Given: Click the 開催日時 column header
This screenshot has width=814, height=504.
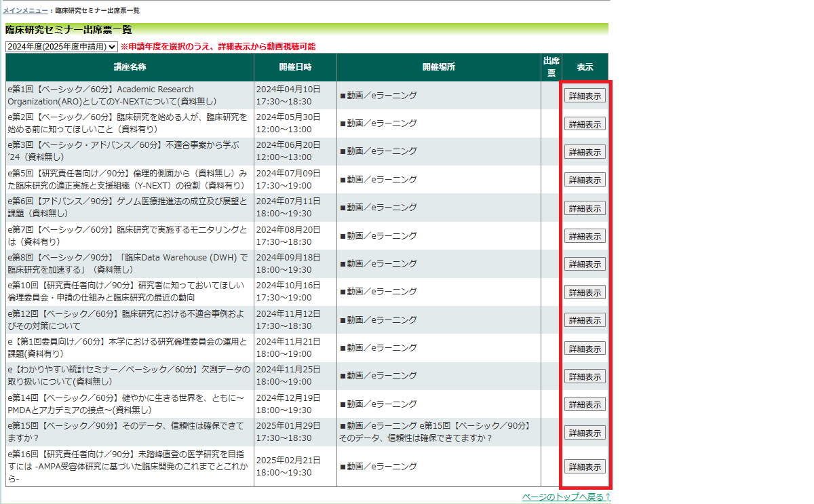Looking at the screenshot, I should (295, 67).
